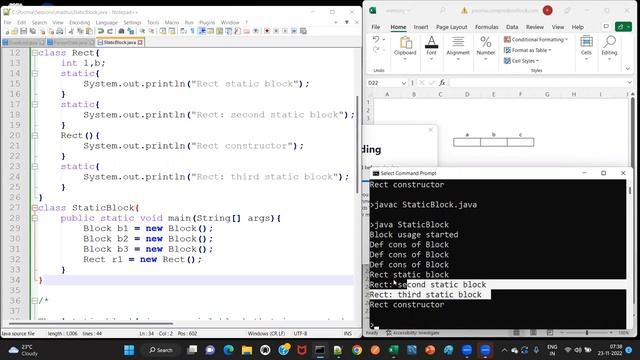This screenshot has width=640, height=360.
Task: Click the Cut scissors icon in Notepad++
Action: pyautogui.click(x=71, y=31)
